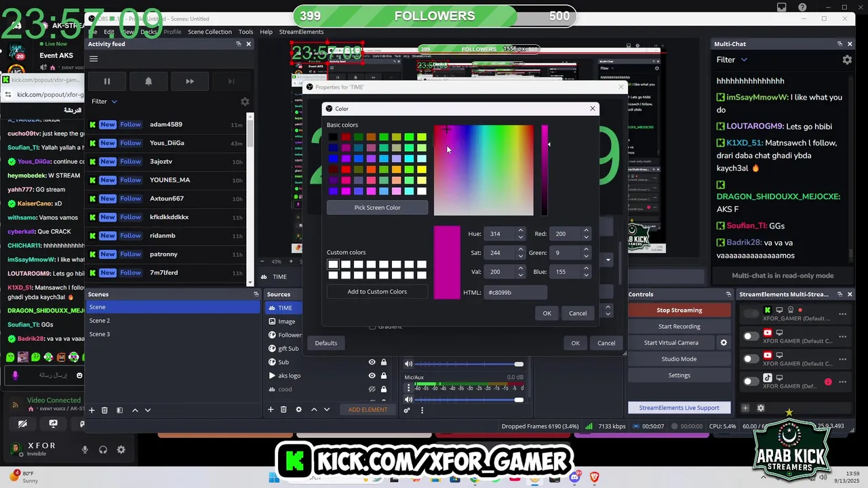Cancel the Color dialog
The image size is (868, 488).
(x=578, y=313)
